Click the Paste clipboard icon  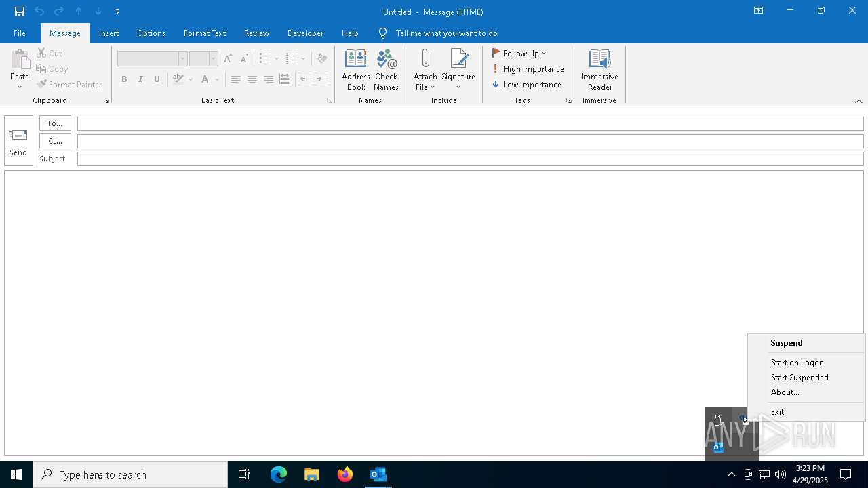tap(20, 60)
